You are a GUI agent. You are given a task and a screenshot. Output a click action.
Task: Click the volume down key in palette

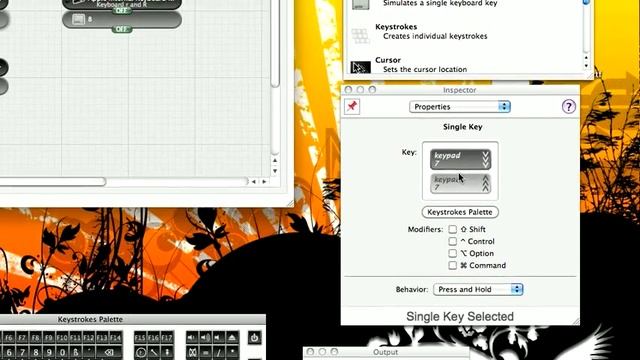(192, 338)
